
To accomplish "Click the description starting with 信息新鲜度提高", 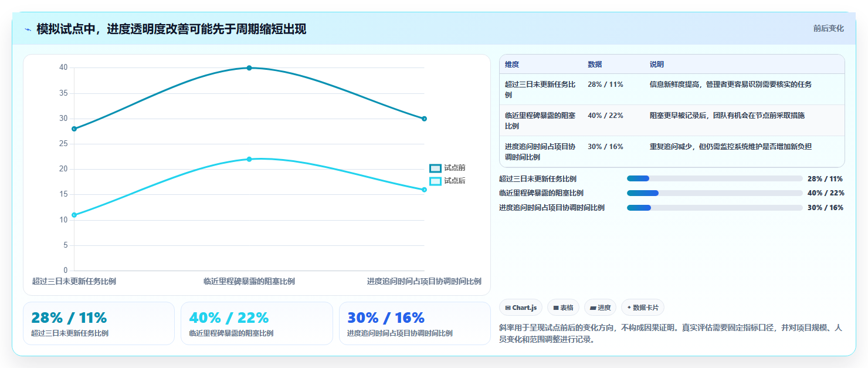I will point(731,85).
